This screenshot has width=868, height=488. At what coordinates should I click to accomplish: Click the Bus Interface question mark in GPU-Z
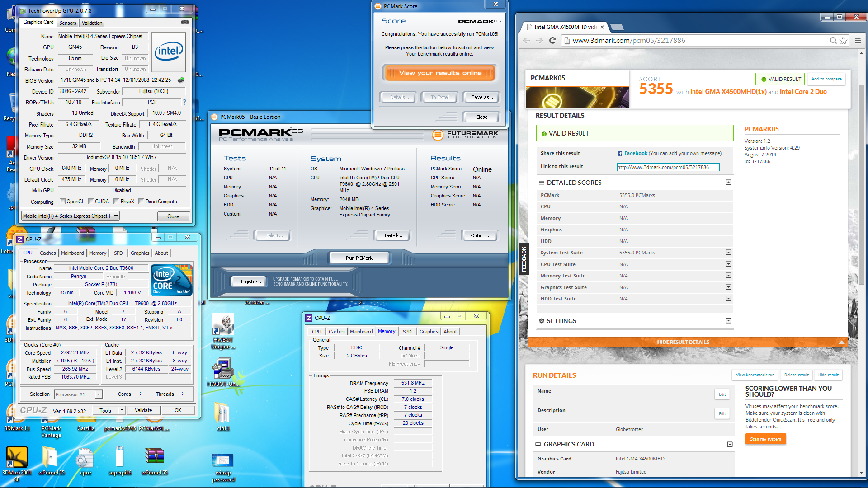tap(184, 102)
